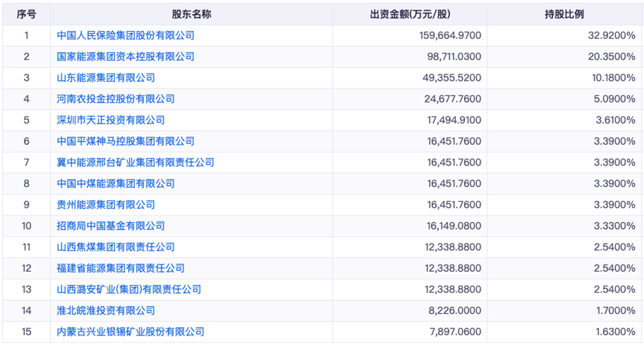The height and width of the screenshot is (345, 644).
Task: Select the percentage 3.6100%
Action: click(x=616, y=120)
